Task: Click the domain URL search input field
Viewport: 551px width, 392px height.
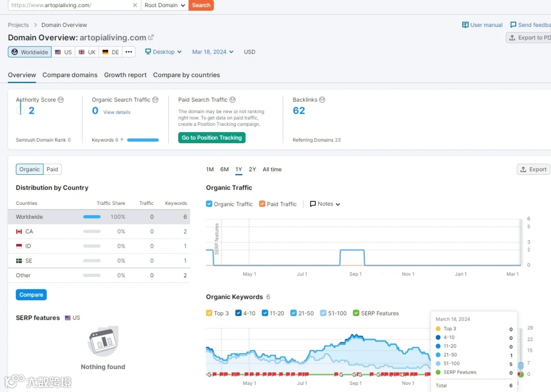Action: coord(70,5)
